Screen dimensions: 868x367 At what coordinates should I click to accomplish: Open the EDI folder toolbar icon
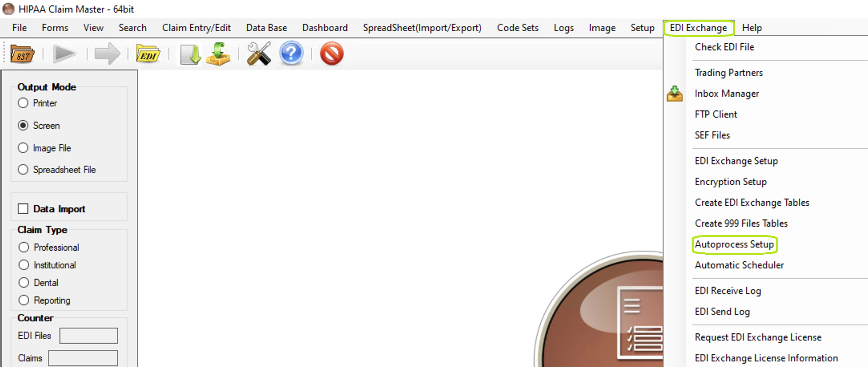coord(148,54)
